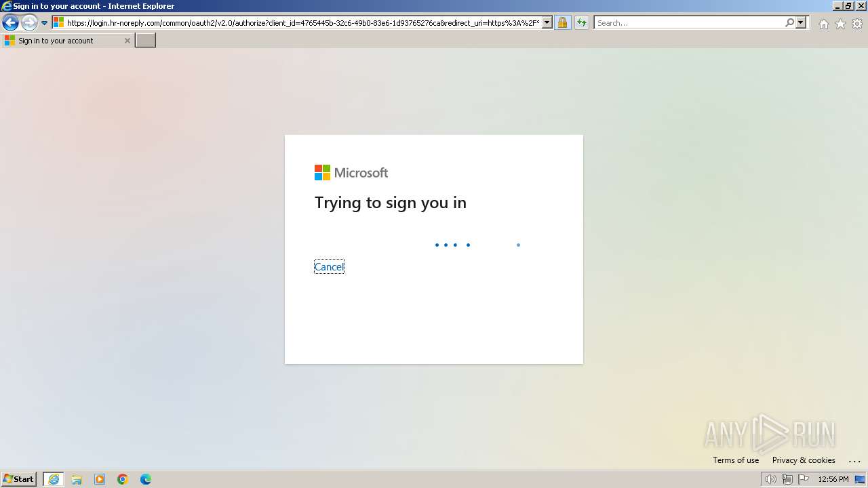
Task: Close the Internet Explorer window
Action: point(861,6)
